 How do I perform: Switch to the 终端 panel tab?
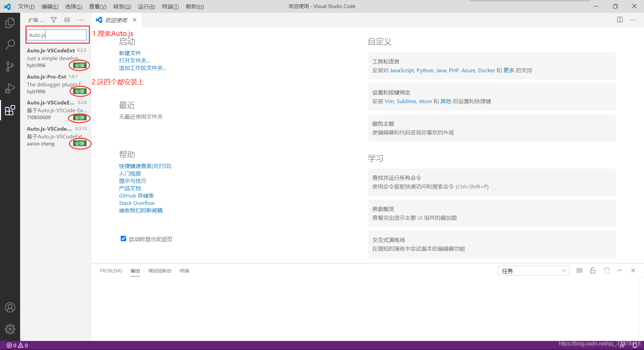coord(184,271)
